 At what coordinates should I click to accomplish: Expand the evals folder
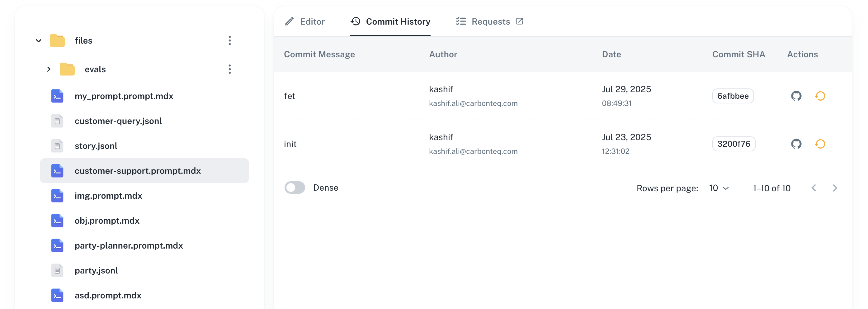pos(49,69)
